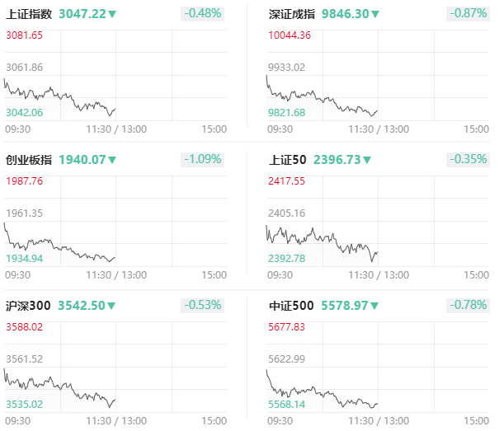Click the -0.78% change badge

click(468, 306)
